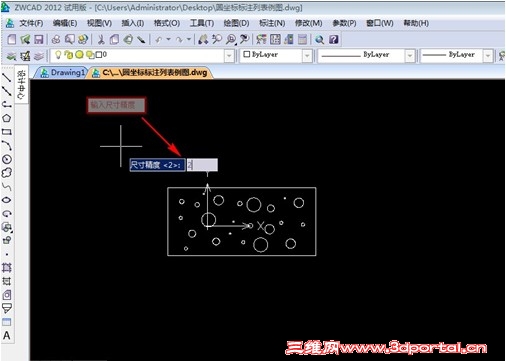
Task: Select the Multiline Text tool
Action: [7, 335]
